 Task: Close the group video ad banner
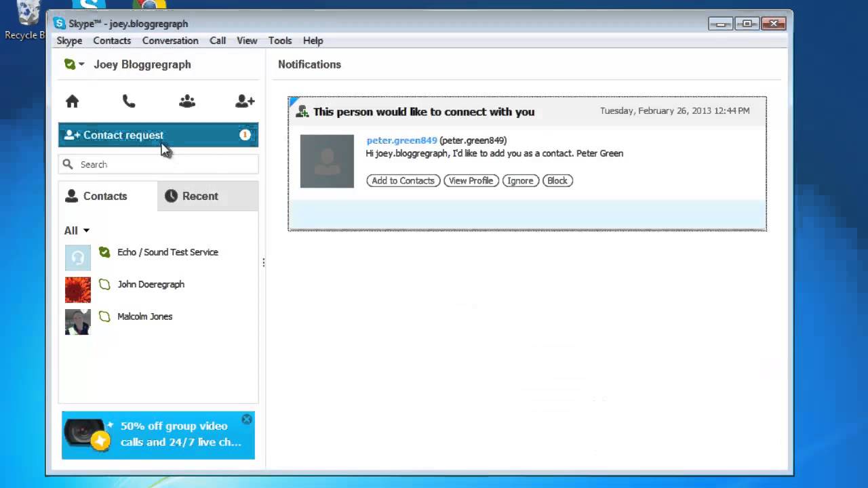[247, 420]
